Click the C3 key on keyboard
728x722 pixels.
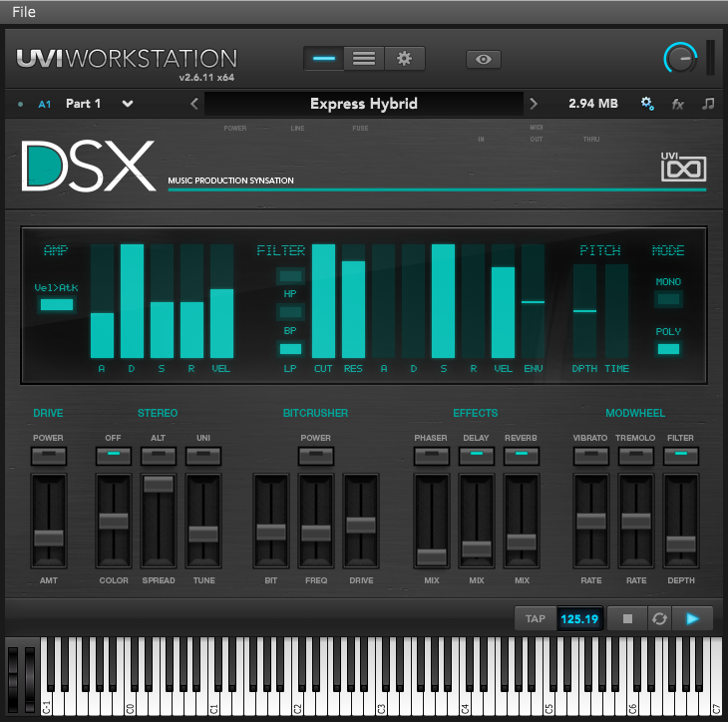point(382,701)
